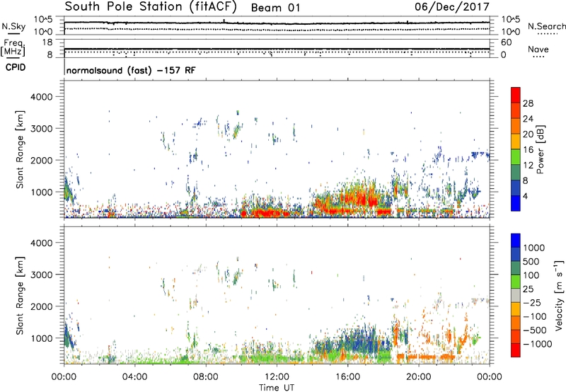Pick Velocity color bar segment between -500 and -1000
The image size is (566, 392).
click(x=516, y=336)
